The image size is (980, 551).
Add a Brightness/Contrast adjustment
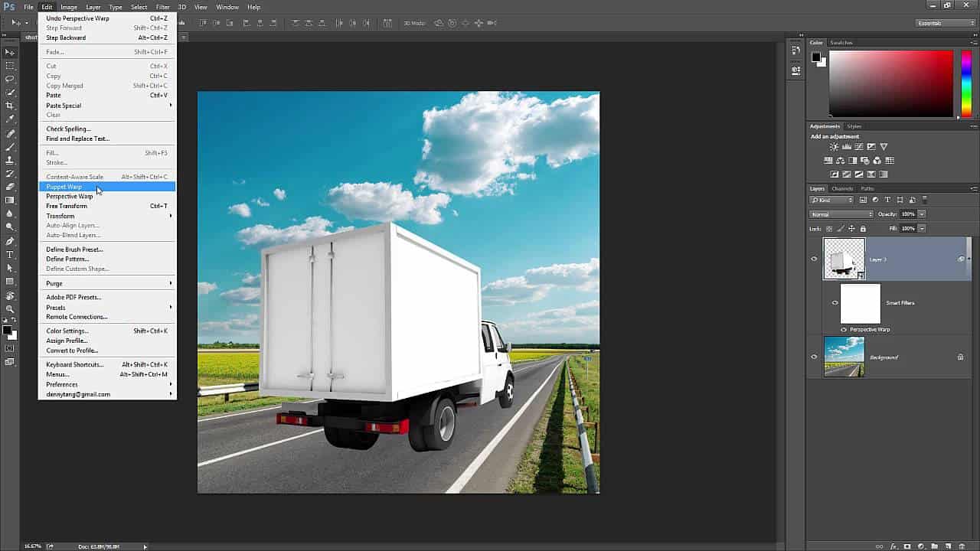click(834, 147)
